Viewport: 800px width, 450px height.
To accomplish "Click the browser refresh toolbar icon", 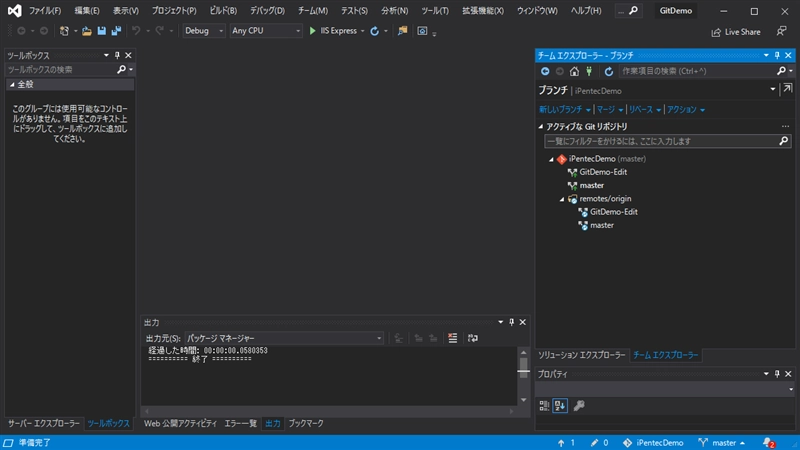I will point(374,31).
